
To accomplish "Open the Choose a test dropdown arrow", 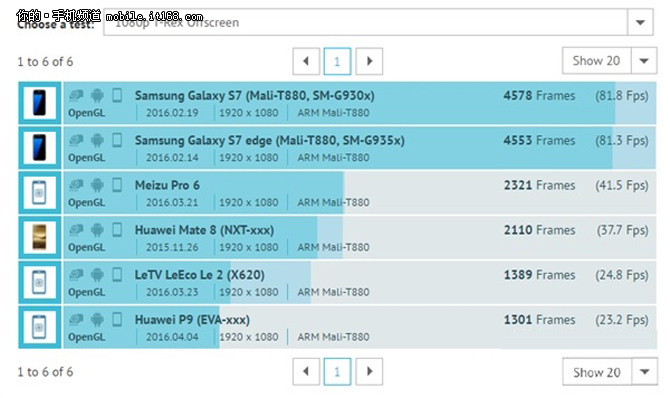I will [x=640, y=22].
